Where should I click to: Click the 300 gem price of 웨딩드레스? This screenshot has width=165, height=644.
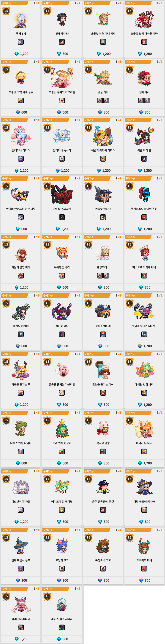(x=103, y=287)
